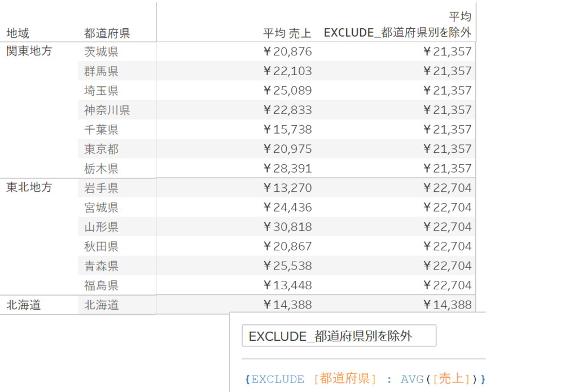578x392 pixels.
Task: Click the 北海道 label in 地域 column
Action: (23, 305)
